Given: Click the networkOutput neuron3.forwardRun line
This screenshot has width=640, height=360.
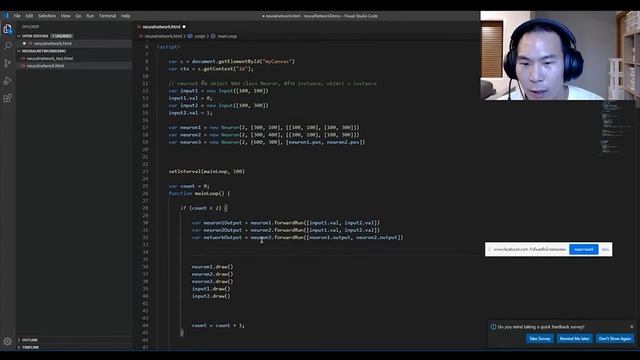Looking at the screenshot, I should click(298, 238).
